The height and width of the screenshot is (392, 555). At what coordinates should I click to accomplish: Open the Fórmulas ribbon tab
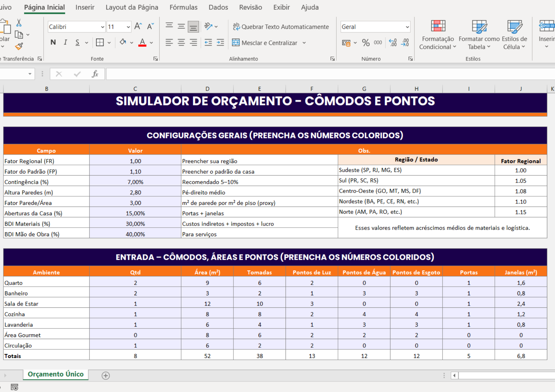point(183,7)
